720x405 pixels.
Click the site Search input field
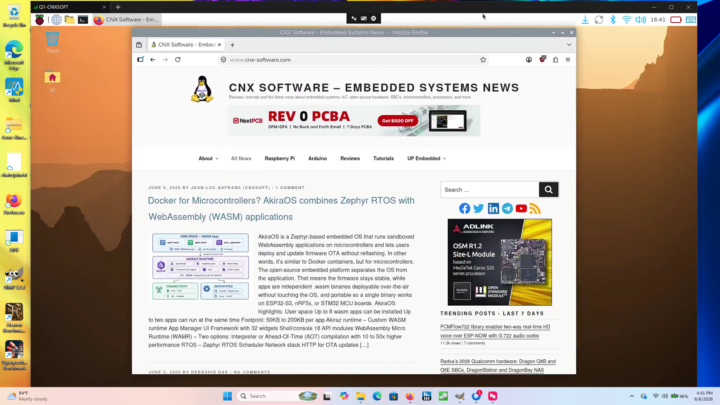(x=489, y=190)
